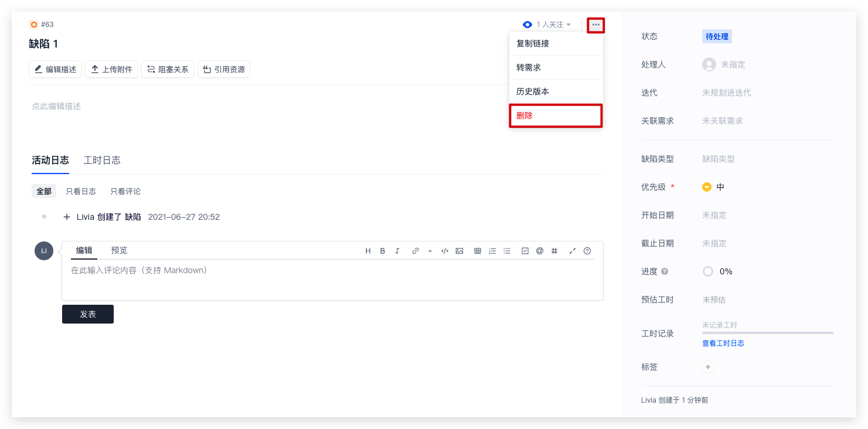Filter activity log by 只看评论
The width and height of the screenshot is (868, 429).
pos(125,191)
